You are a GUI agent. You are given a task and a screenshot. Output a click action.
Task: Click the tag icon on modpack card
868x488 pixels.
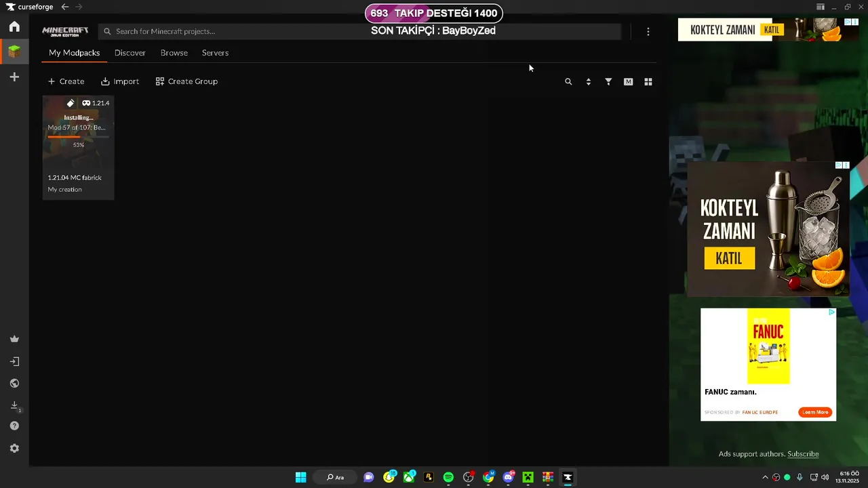[71, 103]
